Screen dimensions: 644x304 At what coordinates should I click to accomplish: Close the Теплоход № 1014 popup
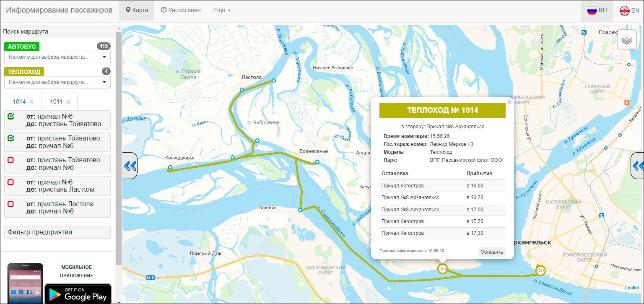(509, 102)
